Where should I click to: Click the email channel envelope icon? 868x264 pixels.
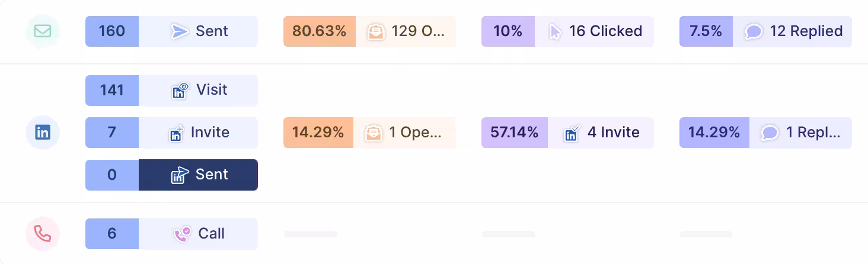point(43,31)
